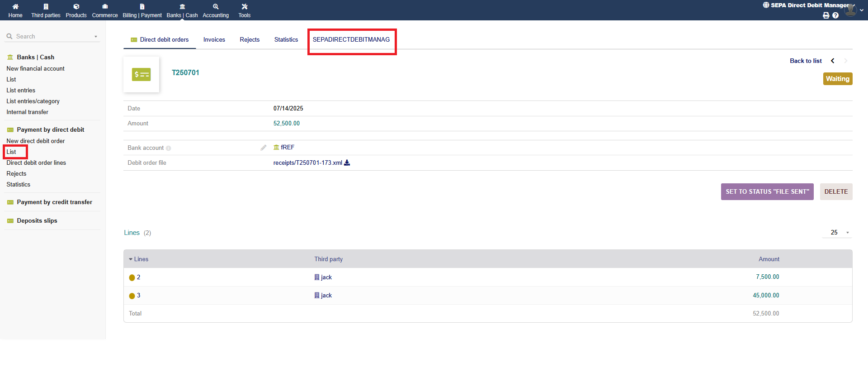Edit bank account with pencil icon
Image resolution: width=868 pixels, height=373 pixels.
[x=263, y=148]
